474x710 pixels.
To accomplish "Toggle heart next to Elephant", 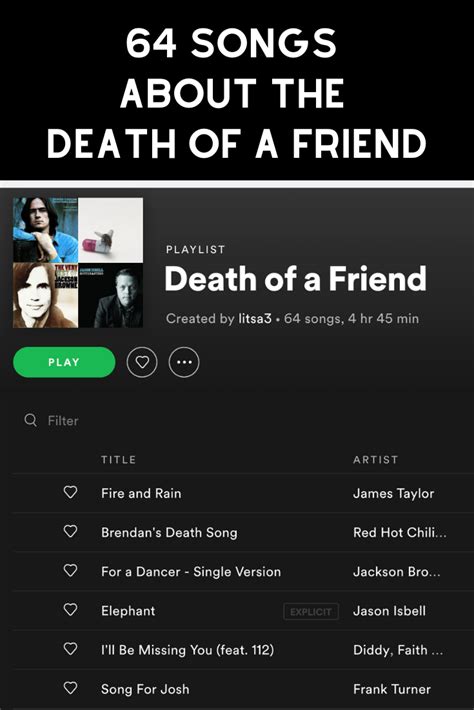I will point(70,609).
